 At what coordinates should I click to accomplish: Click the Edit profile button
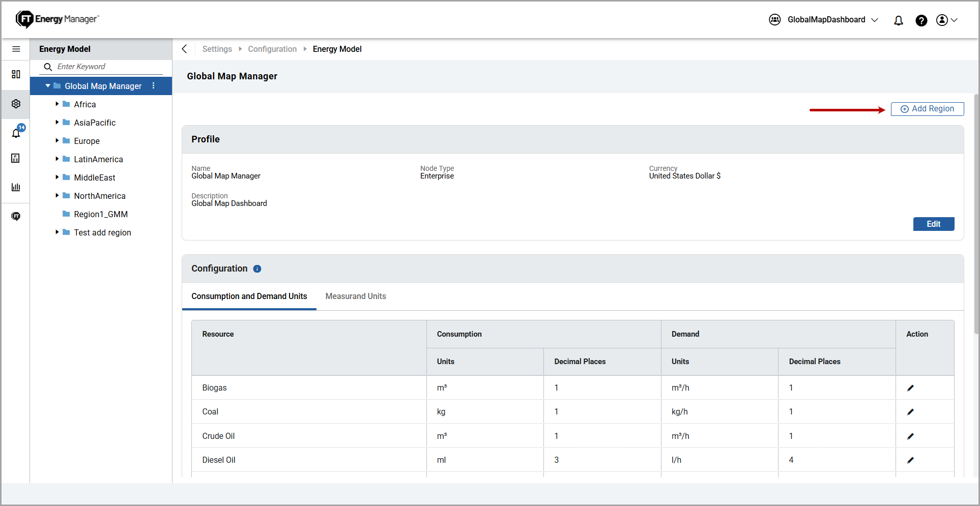[934, 224]
